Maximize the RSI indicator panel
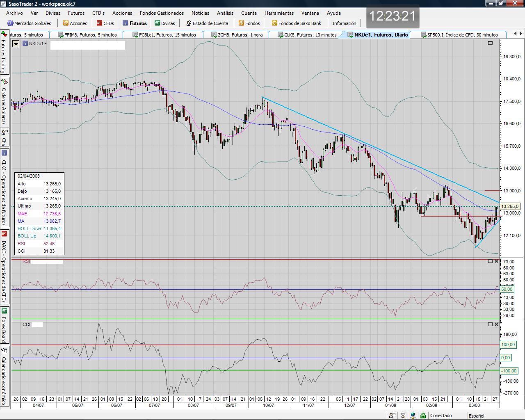This screenshot has height=420, width=525. click(x=490, y=261)
